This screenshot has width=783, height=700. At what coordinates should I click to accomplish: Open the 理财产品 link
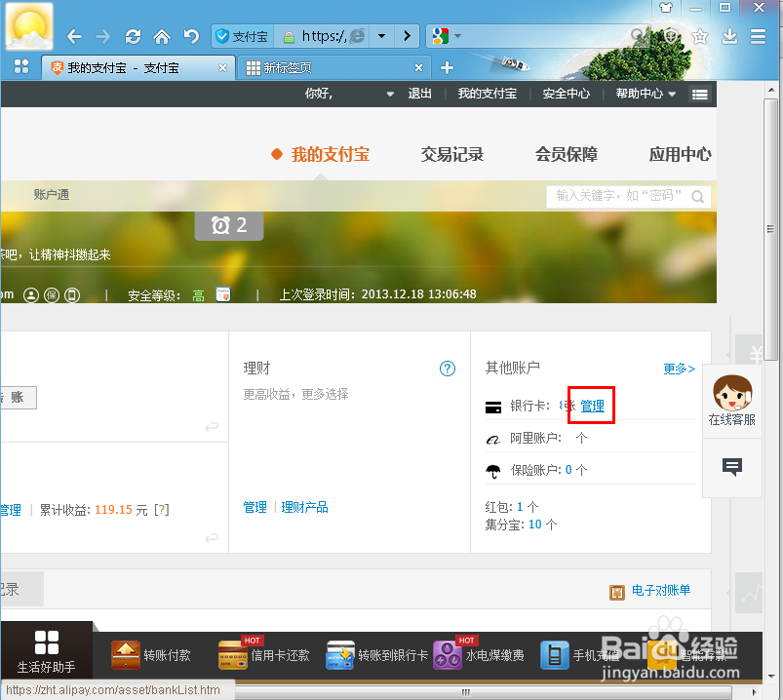pyautogui.click(x=304, y=507)
